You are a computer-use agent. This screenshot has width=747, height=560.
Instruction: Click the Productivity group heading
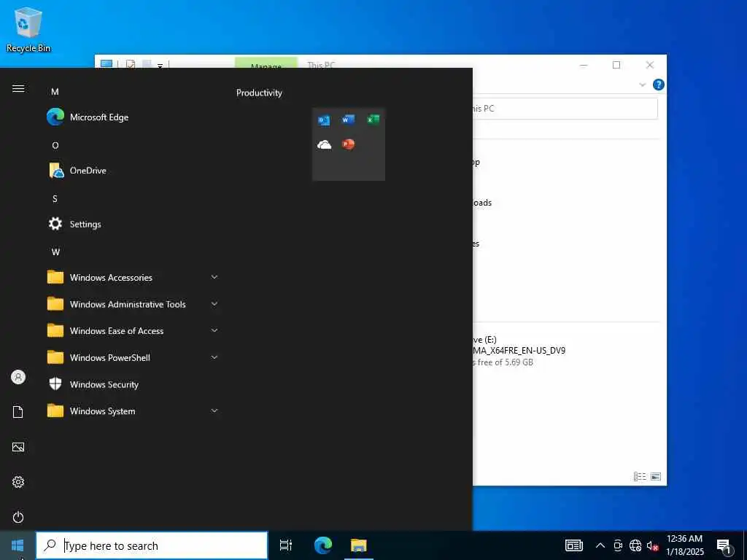[x=259, y=93]
